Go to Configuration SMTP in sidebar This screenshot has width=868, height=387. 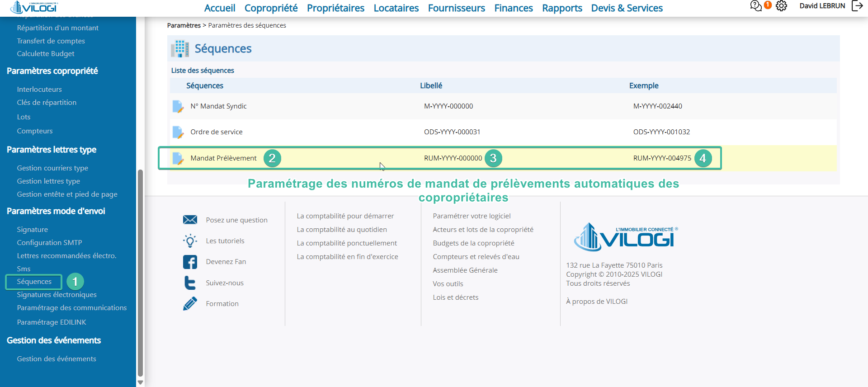point(50,243)
